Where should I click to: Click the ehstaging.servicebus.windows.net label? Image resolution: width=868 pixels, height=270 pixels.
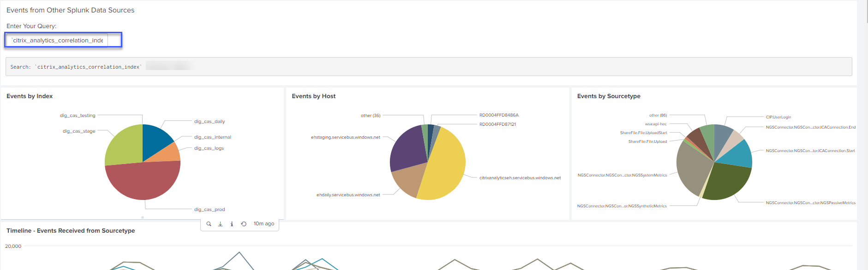click(x=346, y=137)
